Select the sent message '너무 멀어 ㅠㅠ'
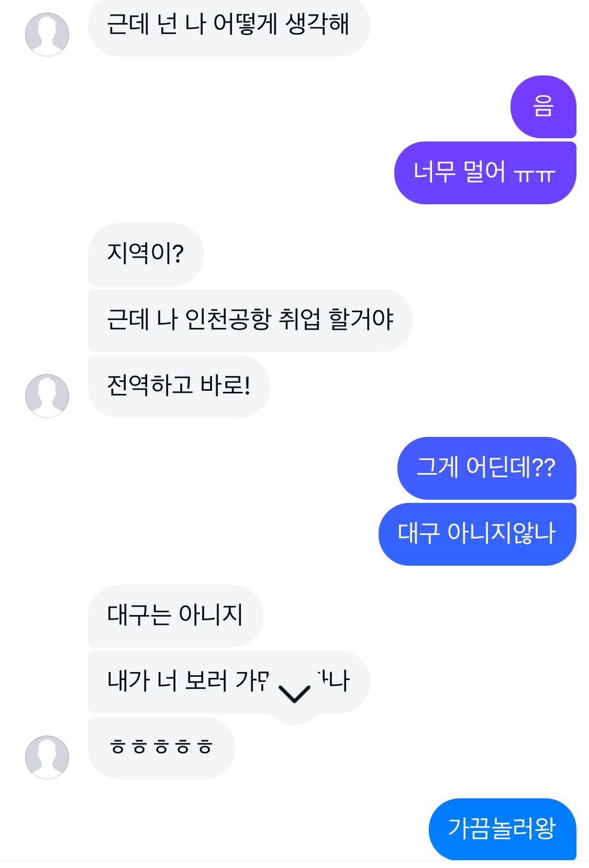589x868 pixels. pos(485,173)
